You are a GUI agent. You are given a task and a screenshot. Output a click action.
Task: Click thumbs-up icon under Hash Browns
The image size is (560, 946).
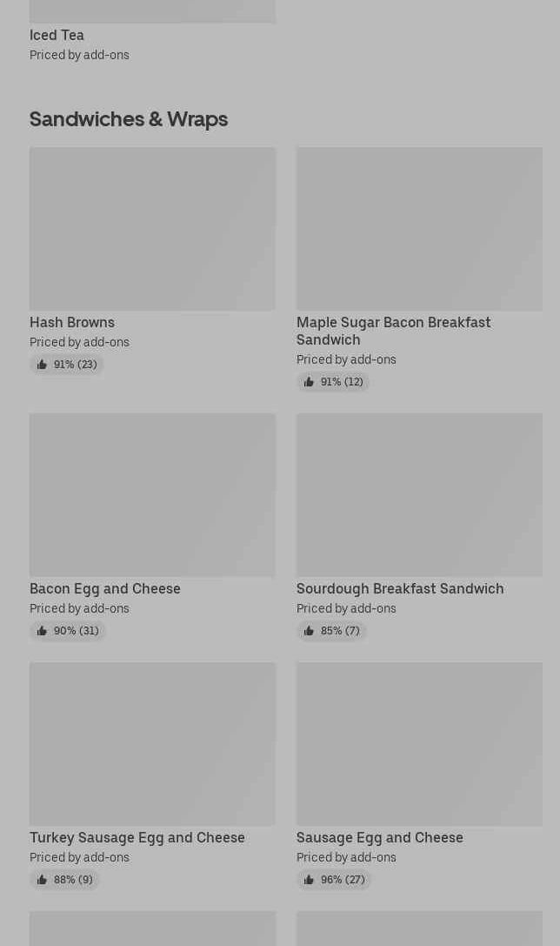[x=42, y=365]
